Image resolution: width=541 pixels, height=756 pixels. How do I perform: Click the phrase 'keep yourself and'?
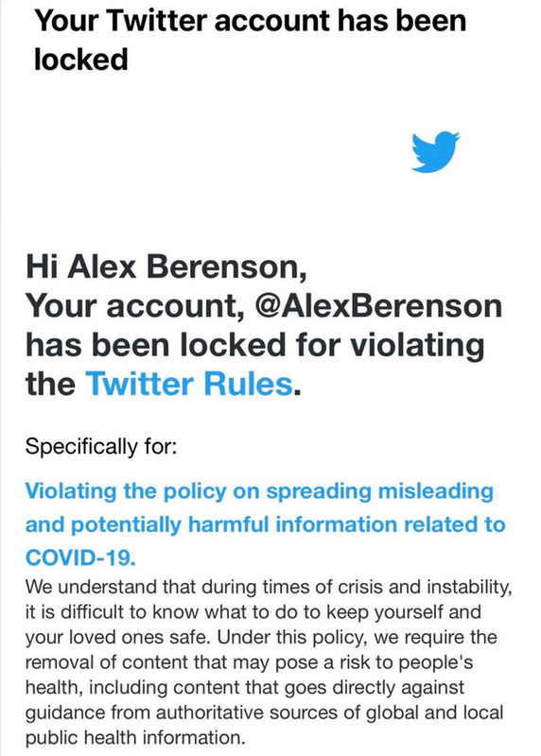404,612
